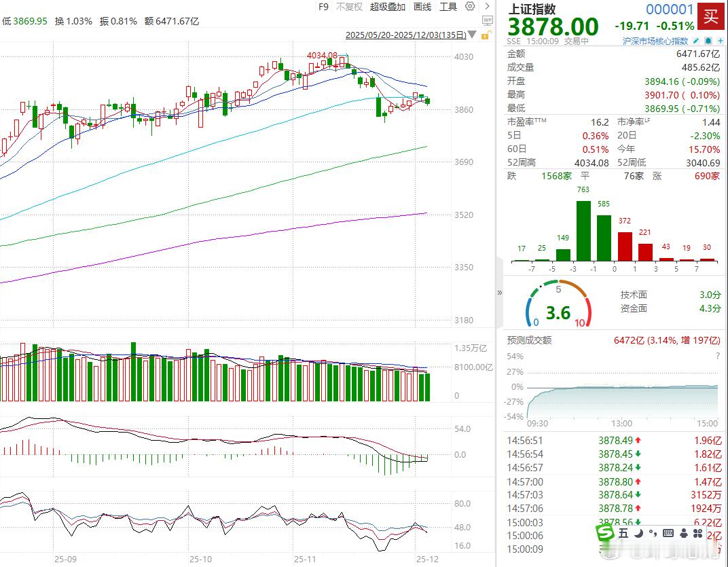The image size is (728, 567).
Task: Click 52周高 value 4034.08
Action: pos(591,162)
